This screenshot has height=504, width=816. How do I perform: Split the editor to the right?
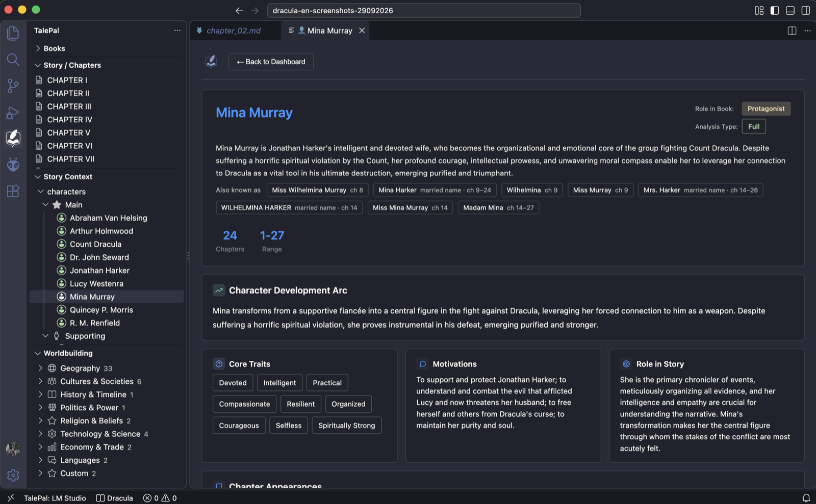click(792, 31)
